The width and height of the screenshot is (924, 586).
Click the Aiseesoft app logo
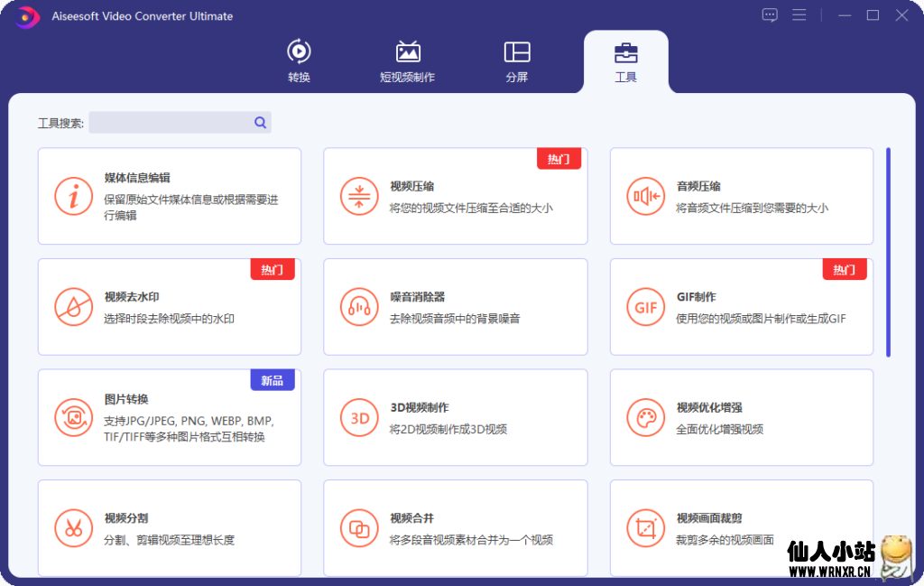point(26,16)
